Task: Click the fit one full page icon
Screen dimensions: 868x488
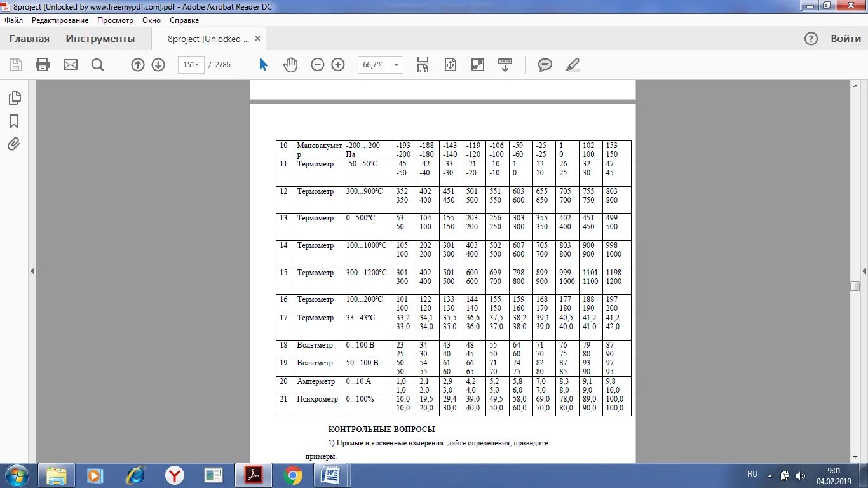Action: 451,65
